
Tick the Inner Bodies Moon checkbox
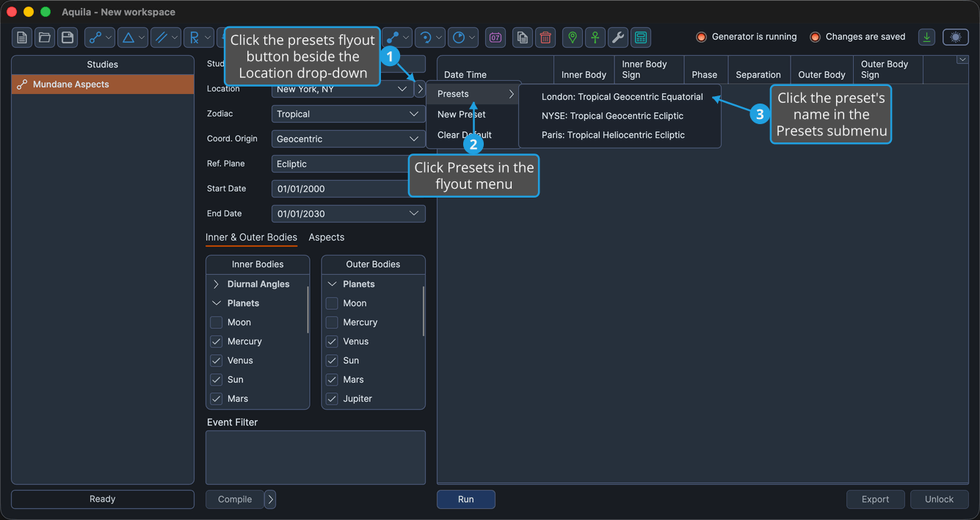click(216, 322)
